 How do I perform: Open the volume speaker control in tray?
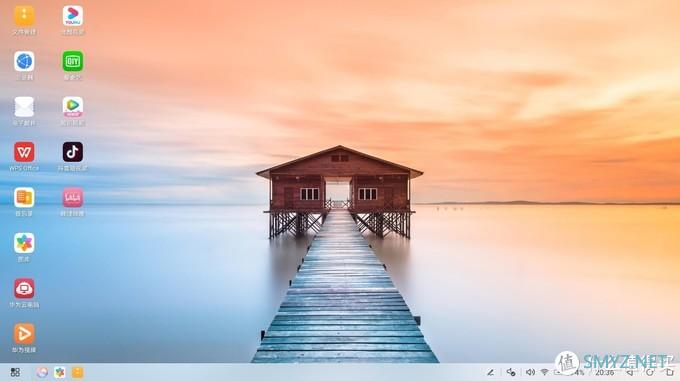(530, 372)
